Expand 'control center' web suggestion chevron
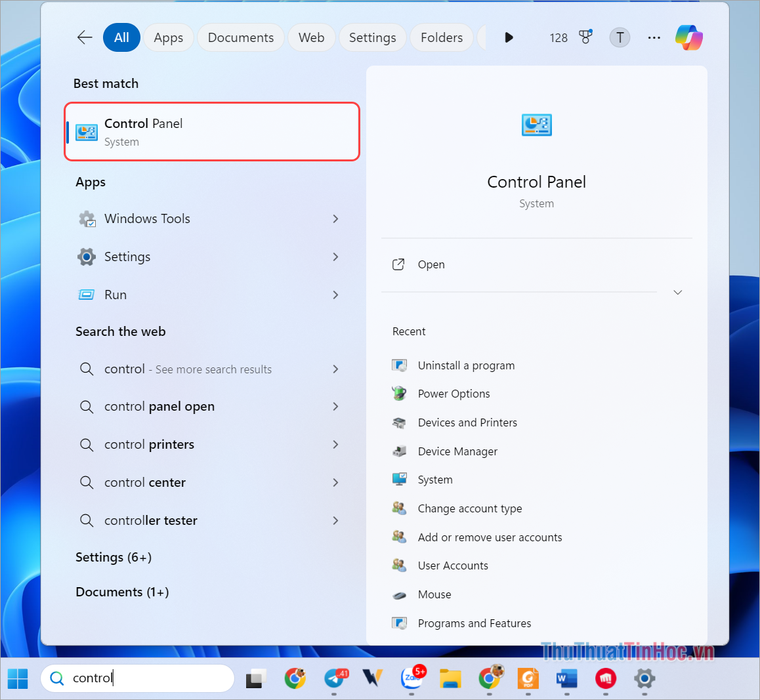Screen dimensions: 760x700 (335, 482)
